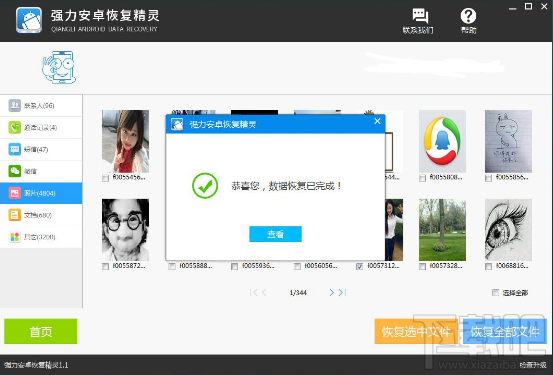Minimize the application window

[512, 8]
